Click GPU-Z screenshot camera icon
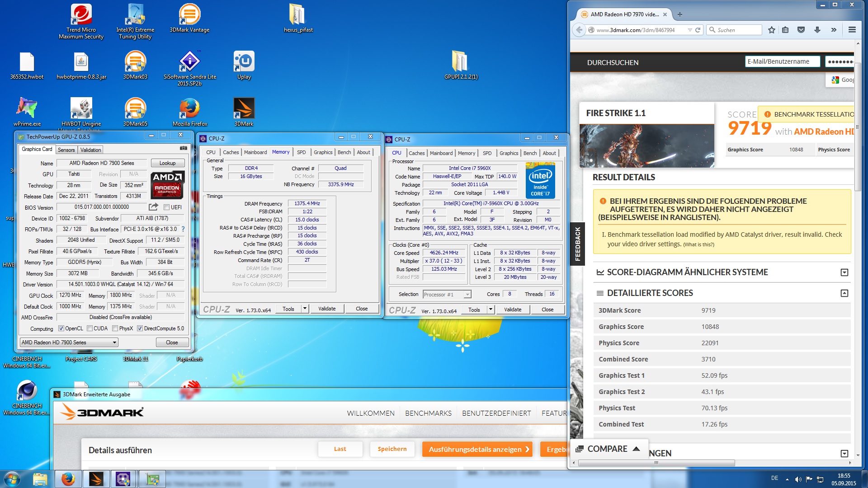The height and width of the screenshot is (488, 868). [x=184, y=148]
